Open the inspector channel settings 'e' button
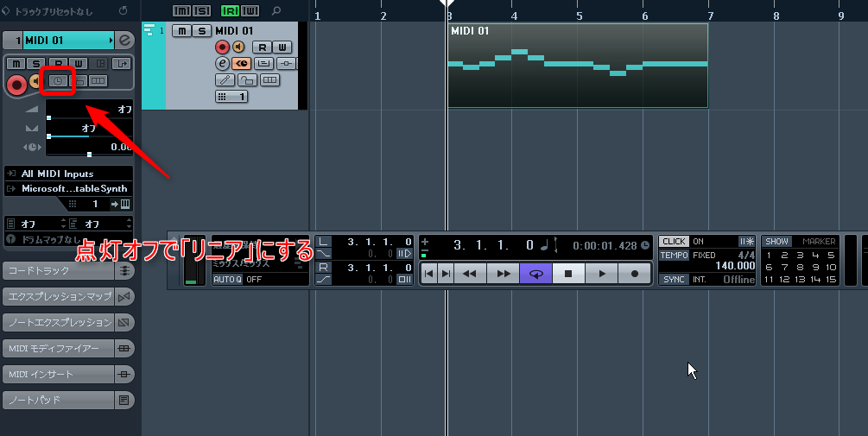This screenshot has width=868, height=436. coord(124,40)
